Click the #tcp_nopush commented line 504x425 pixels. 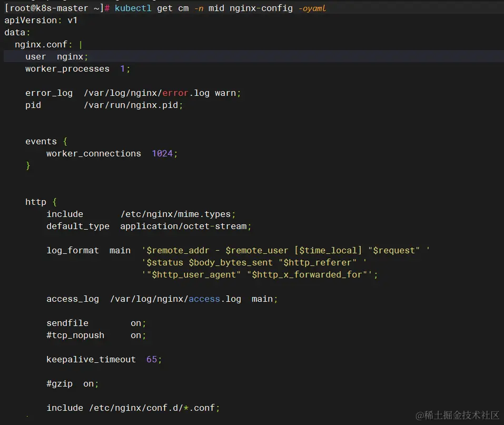tap(96, 335)
